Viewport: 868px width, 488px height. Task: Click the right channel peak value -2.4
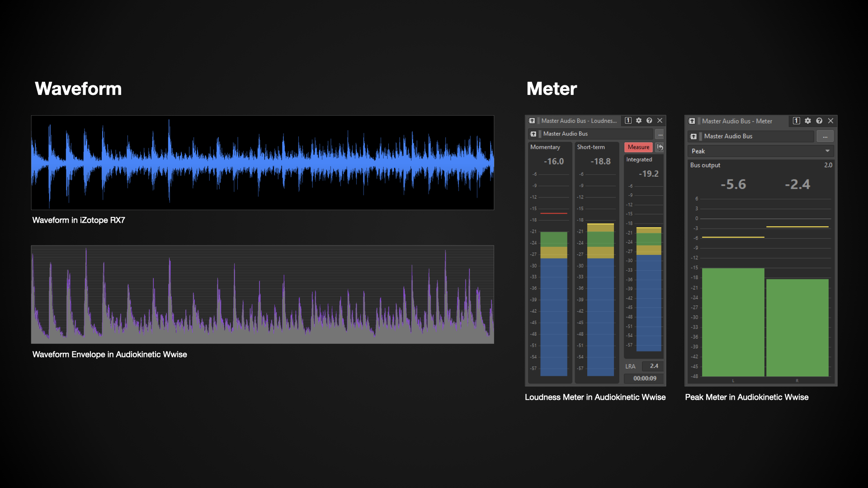click(797, 184)
